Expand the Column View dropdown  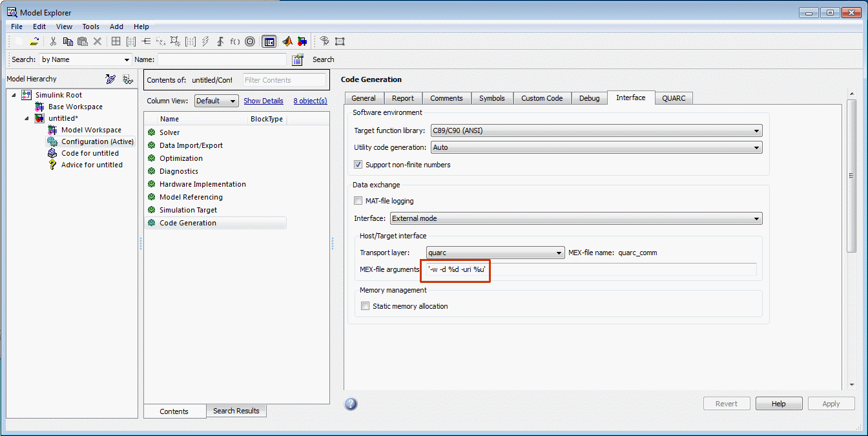pos(216,101)
